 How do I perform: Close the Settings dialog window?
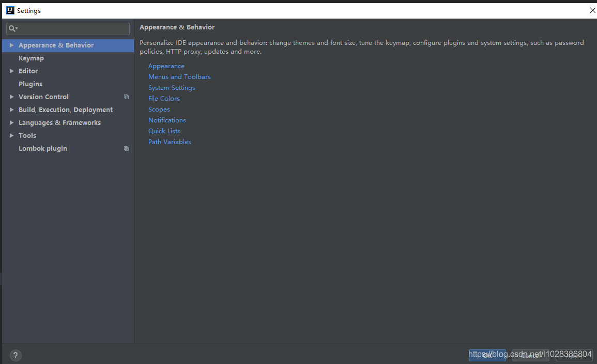pos(592,11)
